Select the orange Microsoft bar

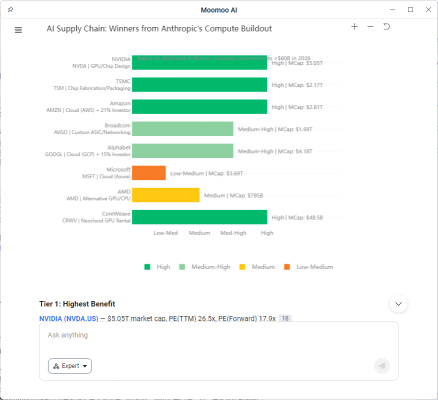(x=149, y=173)
